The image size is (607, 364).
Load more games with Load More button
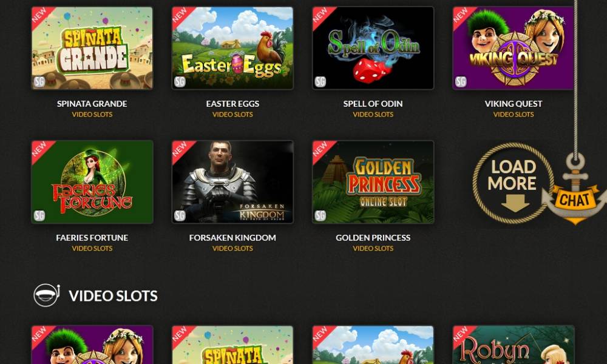pos(513,183)
